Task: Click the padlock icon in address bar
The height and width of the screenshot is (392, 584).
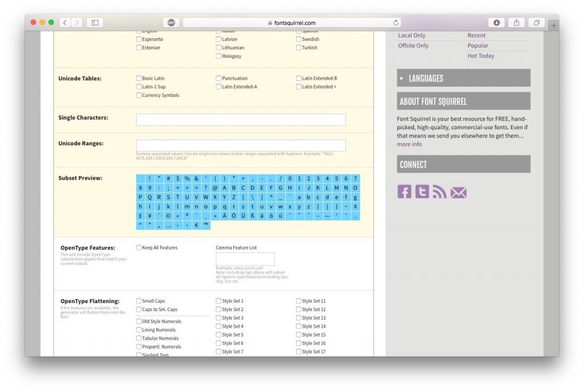Action: click(x=270, y=23)
